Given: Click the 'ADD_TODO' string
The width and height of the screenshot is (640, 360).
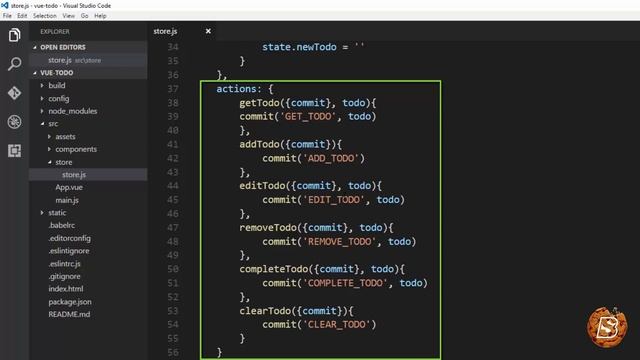Looking at the screenshot, I should tap(331, 158).
